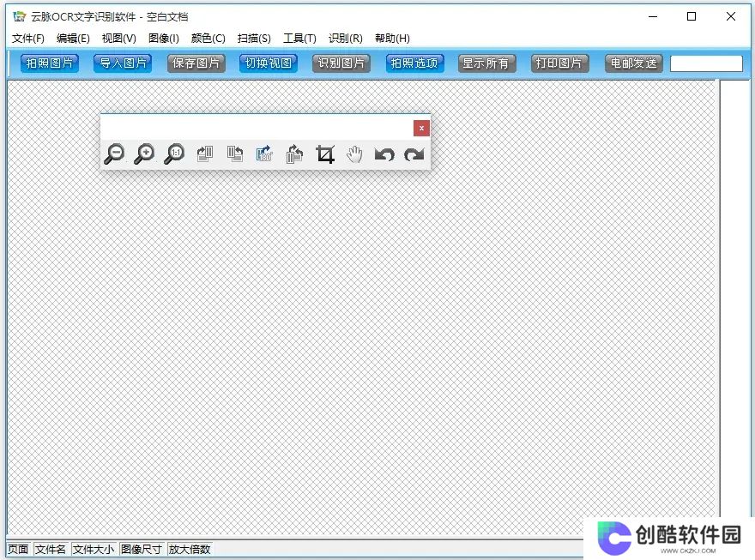The height and width of the screenshot is (560, 755).
Task: Click the zoom in magnifier icon
Action: [144, 154]
